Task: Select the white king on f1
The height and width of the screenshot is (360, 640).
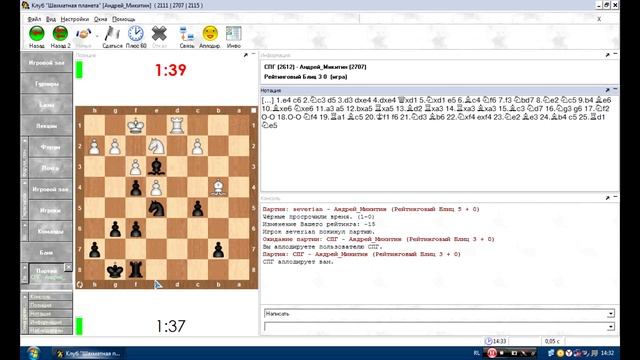Action: pyautogui.click(x=136, y=125)
